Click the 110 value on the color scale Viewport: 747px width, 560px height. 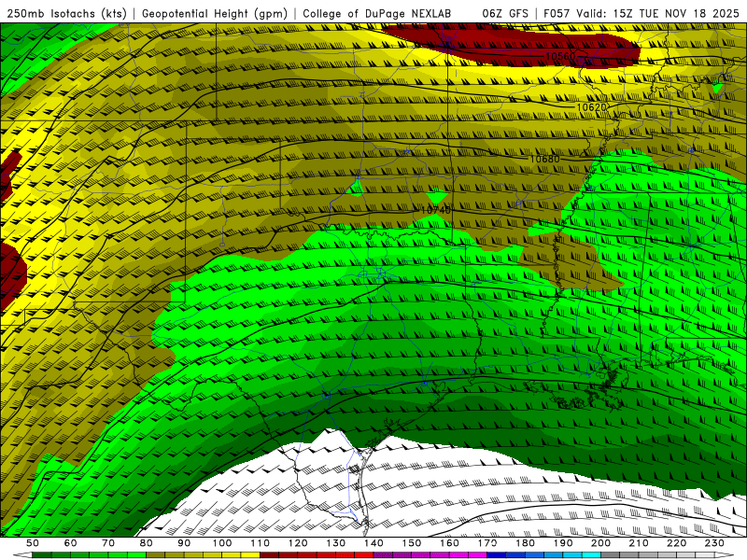pyautogui.click(x=261, y=543)
